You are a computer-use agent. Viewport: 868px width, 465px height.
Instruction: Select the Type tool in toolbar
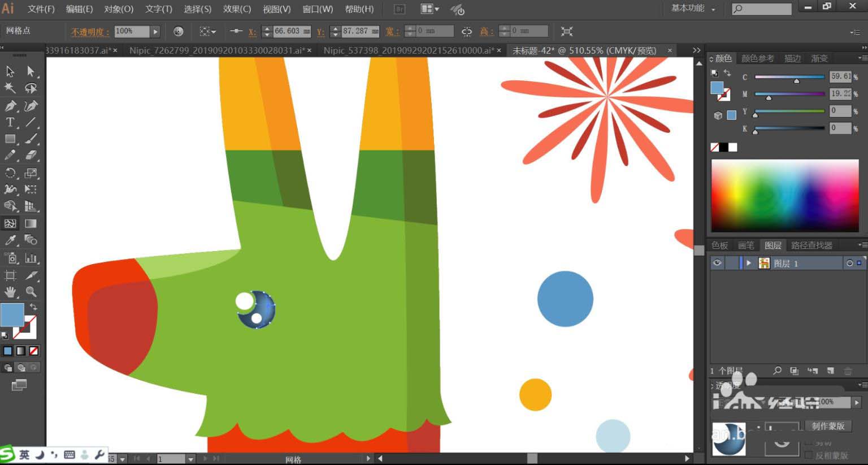pos(10,122)
